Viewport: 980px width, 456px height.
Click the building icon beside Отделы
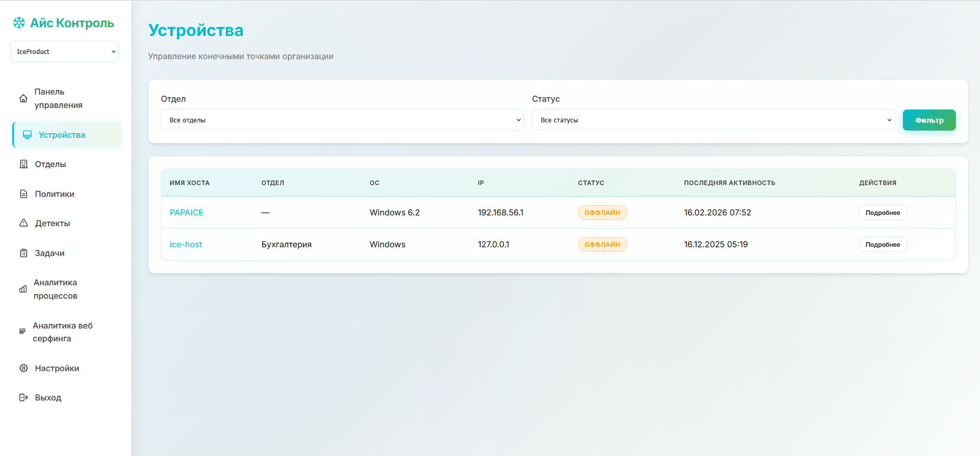[24, 164]
